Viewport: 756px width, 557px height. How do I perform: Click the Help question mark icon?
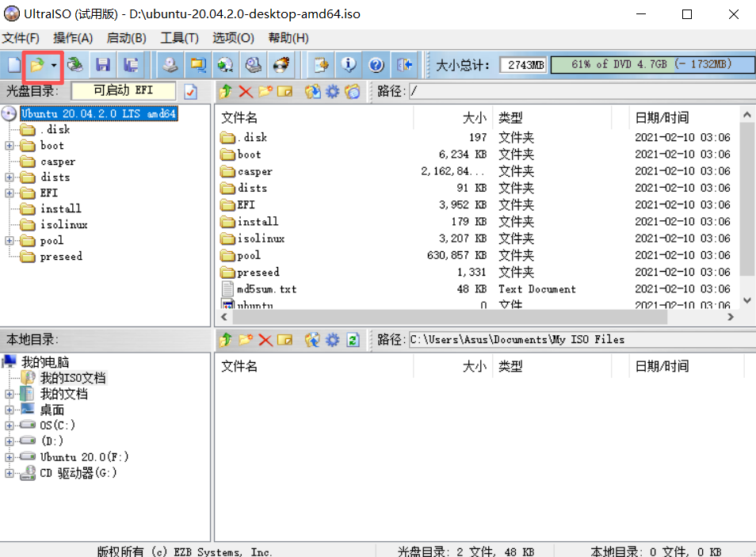click(x=376, y=65)
